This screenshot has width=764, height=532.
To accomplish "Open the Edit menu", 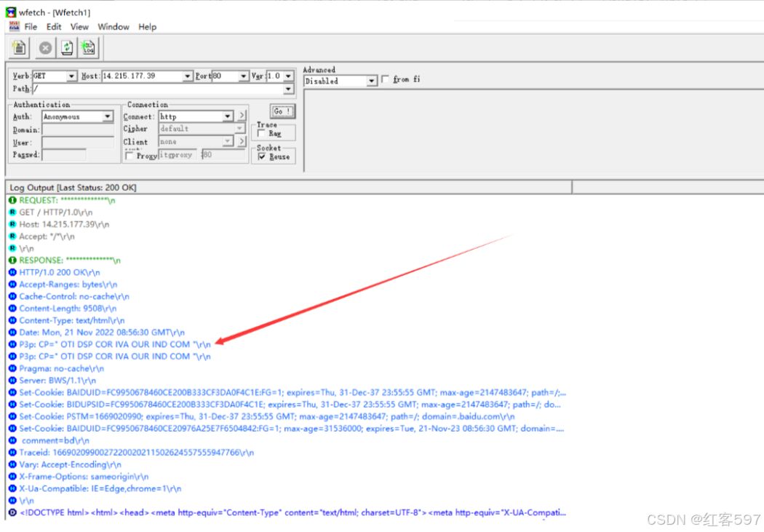I will tap(54, 27).
